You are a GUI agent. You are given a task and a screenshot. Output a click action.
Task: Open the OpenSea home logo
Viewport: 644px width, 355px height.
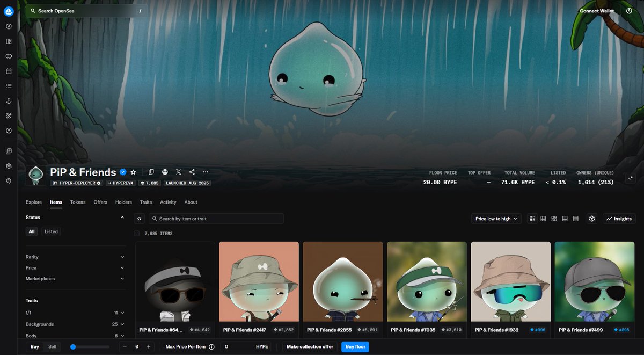[x=9, y=11]
